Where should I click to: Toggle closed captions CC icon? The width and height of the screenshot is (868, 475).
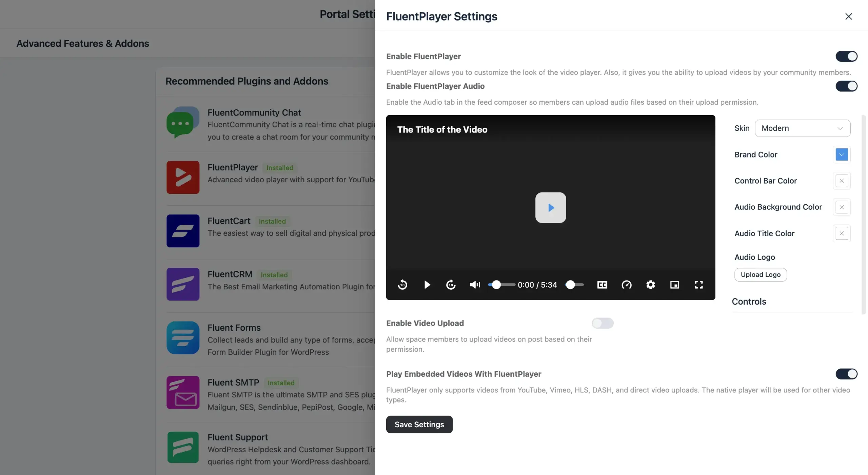602,285
